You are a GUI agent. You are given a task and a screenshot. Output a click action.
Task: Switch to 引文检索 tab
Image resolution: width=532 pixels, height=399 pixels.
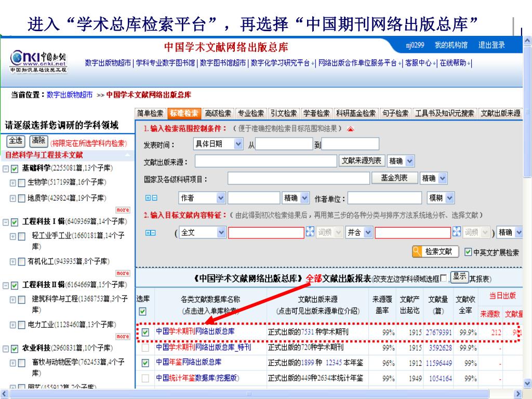point(284,113)
